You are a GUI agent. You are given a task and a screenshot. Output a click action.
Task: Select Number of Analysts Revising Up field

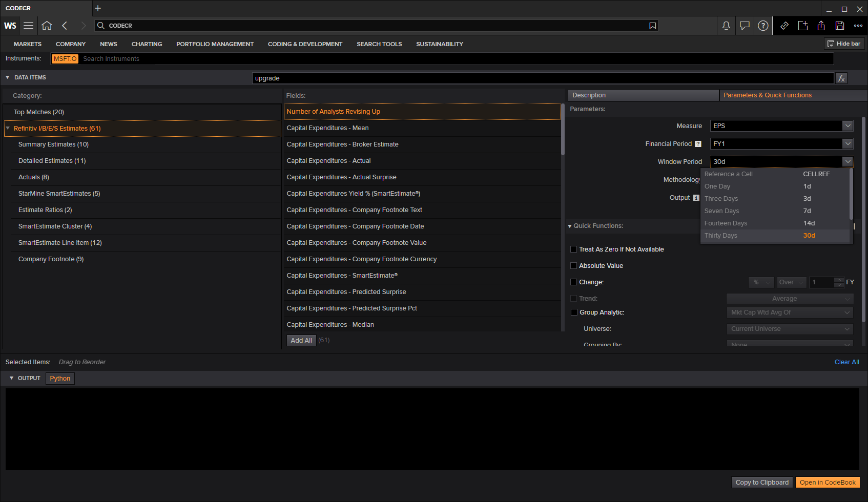click(x=422, y=112)
